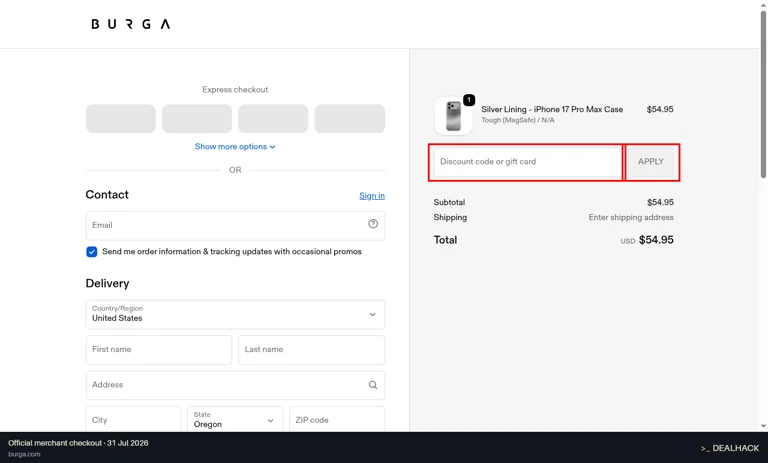Click the address search magnifier icon

coord(373,385)
